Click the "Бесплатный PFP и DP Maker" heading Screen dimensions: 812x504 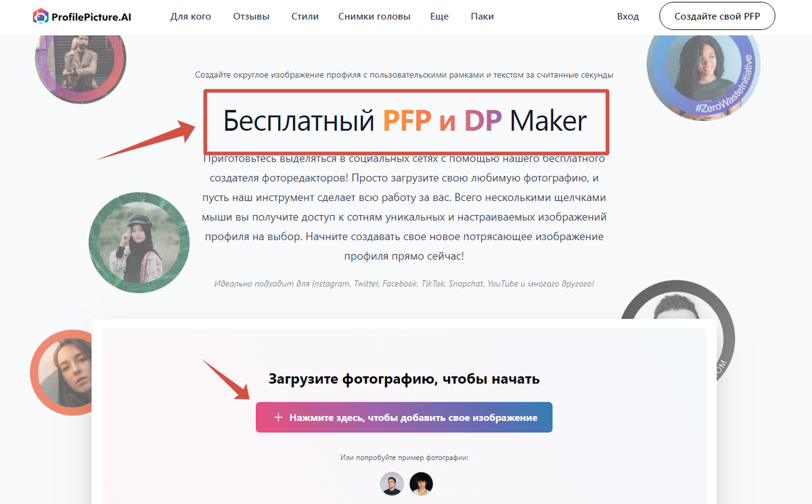tap(405, 121)
